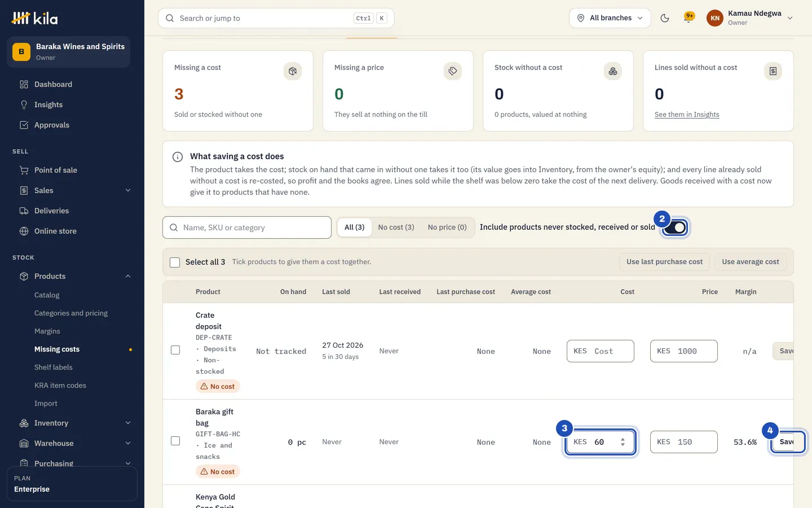Click the Approvals checkmark icon

click(24, 125)
